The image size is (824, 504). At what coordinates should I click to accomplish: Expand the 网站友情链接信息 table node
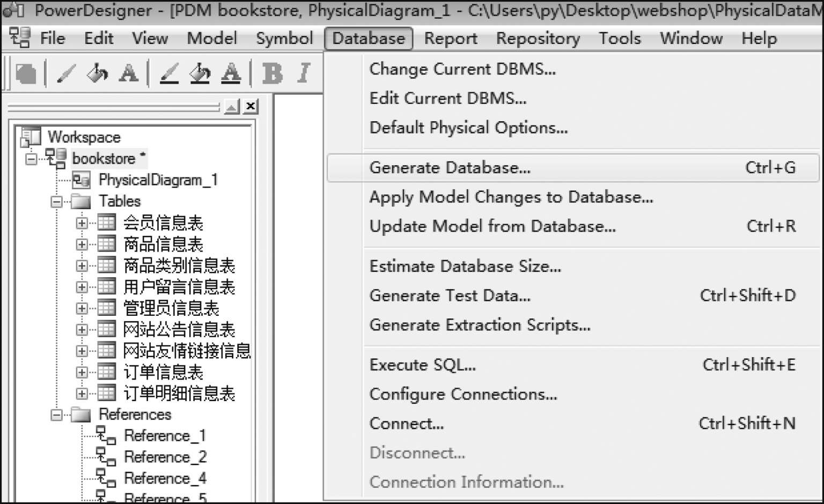tap(82, 351)
